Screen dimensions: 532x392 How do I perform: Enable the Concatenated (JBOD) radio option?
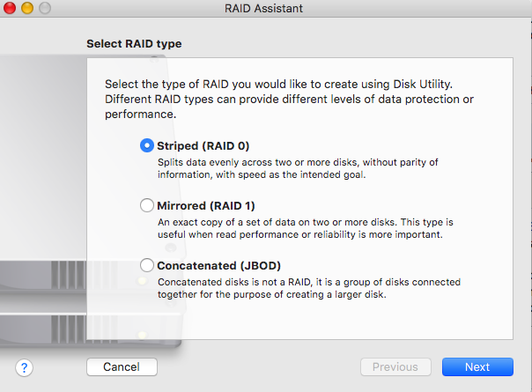(147, 265)
